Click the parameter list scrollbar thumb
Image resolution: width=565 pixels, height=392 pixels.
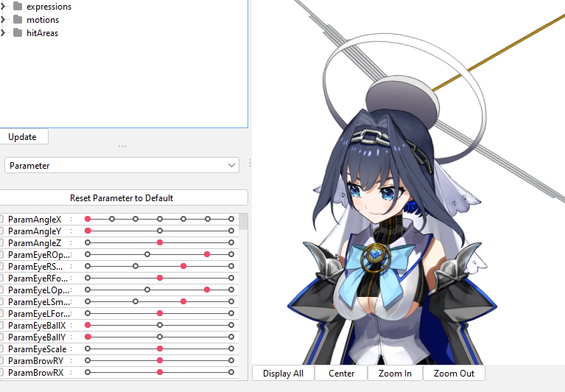coord(244,221)
